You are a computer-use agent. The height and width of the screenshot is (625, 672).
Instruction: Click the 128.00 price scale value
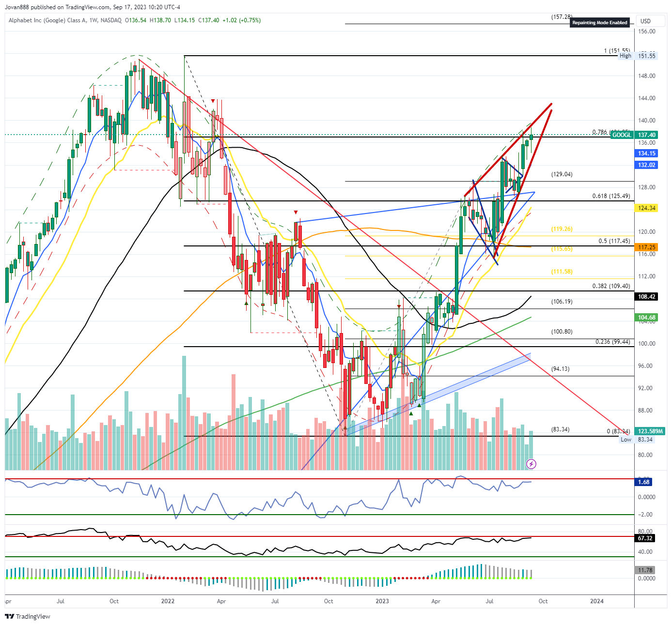click(646, 187)
